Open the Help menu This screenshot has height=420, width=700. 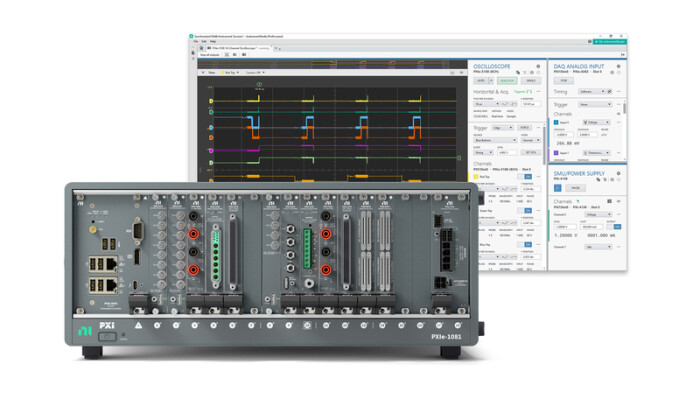213,41
